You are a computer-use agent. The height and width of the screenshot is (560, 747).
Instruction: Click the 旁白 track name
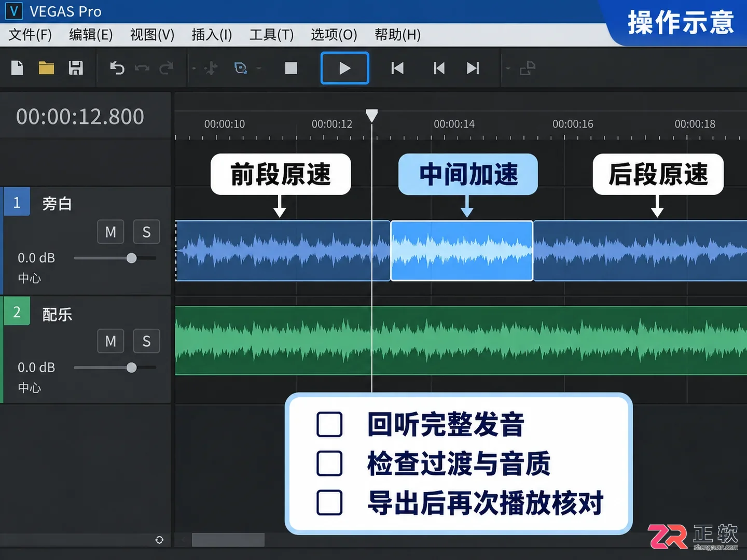click(x=57, y=204)
